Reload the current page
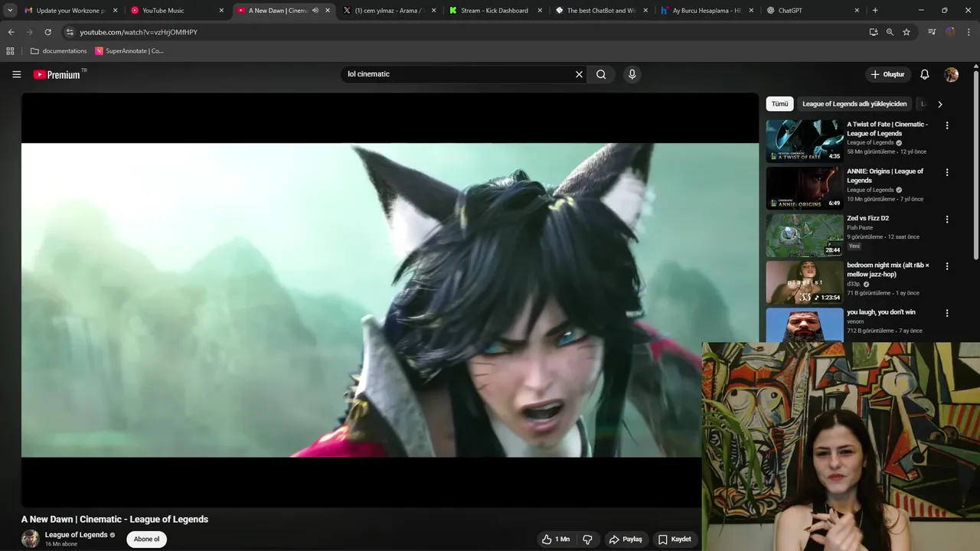Viewport: 980px width, 551px height. click(47, 32)
